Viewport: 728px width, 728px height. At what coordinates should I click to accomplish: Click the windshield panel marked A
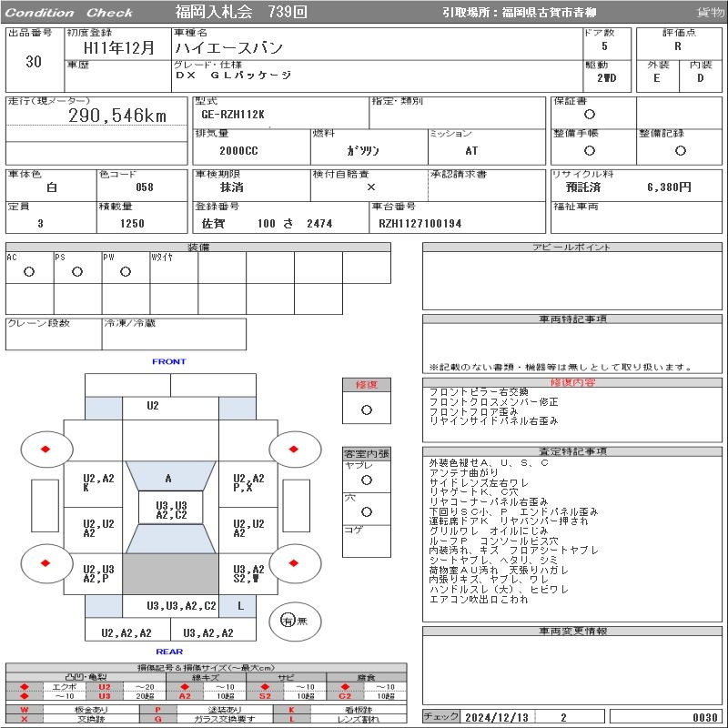[x=168, y=478]
